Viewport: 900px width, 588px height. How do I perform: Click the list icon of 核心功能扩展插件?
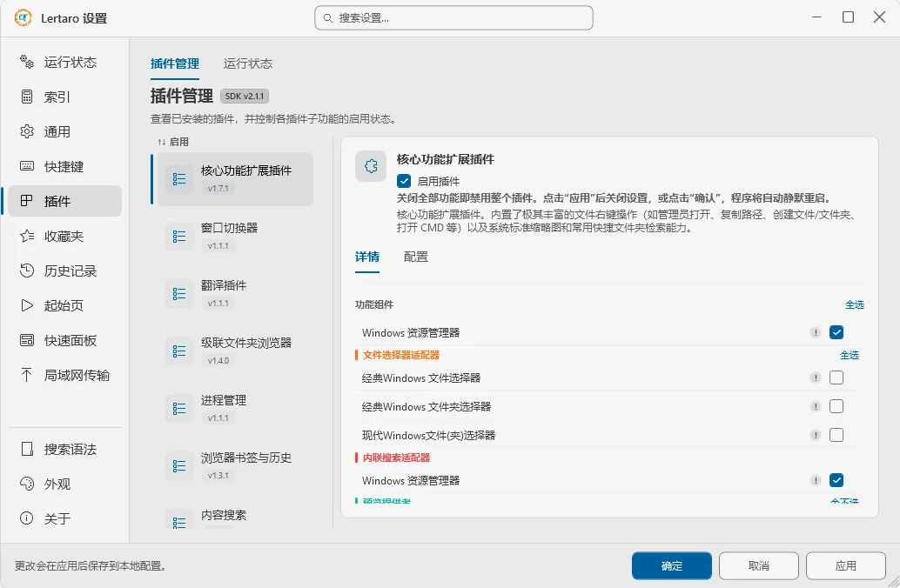coord(179,179)
